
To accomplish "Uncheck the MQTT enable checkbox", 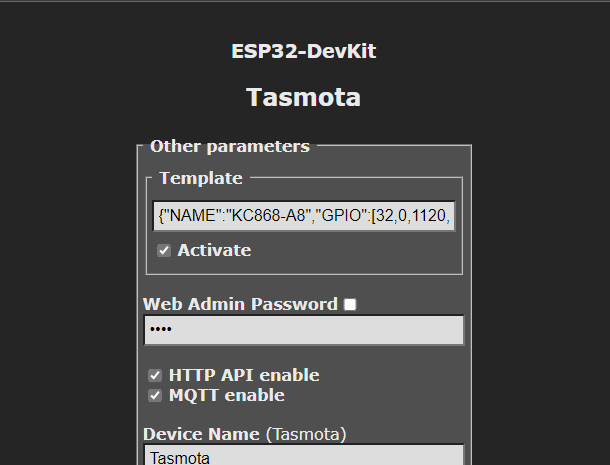I will 155,395.
